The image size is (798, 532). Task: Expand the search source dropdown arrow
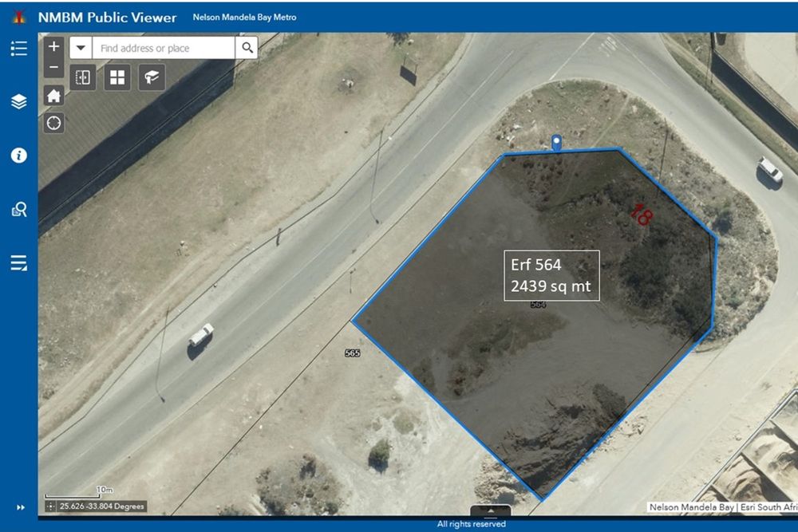(x=81, y=48)
